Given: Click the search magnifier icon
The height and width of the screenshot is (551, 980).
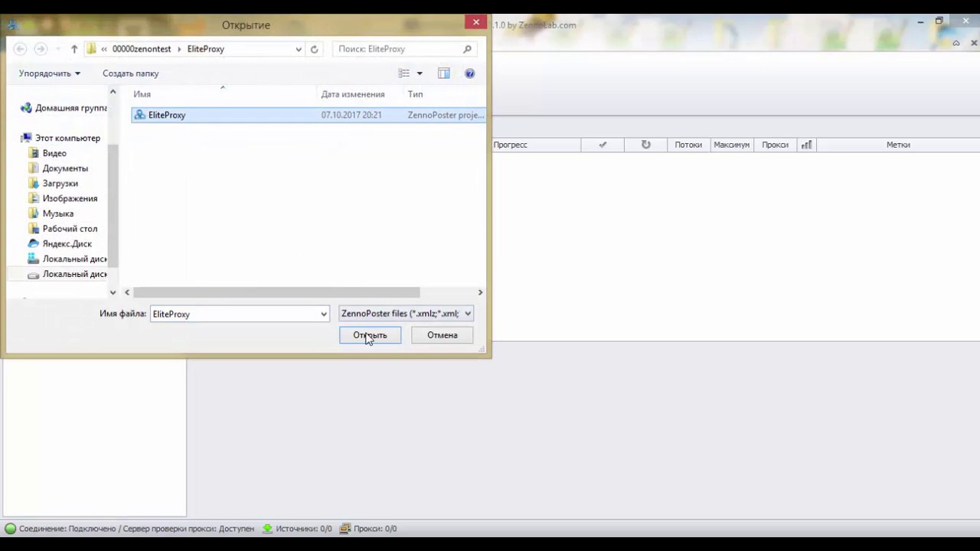Looking at the screenshot, I should coord(467,49).
